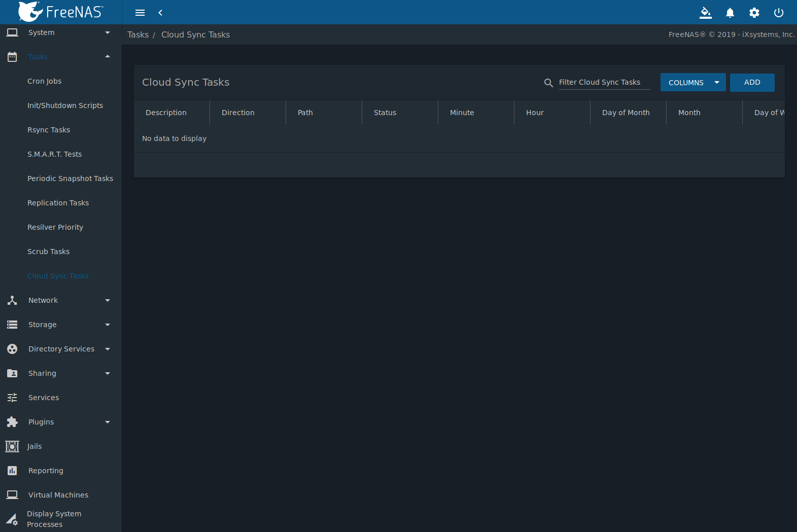The image size is (797, 532).
Task: Click the Virtual Machines laptop icon
Action: click(12, 495)
